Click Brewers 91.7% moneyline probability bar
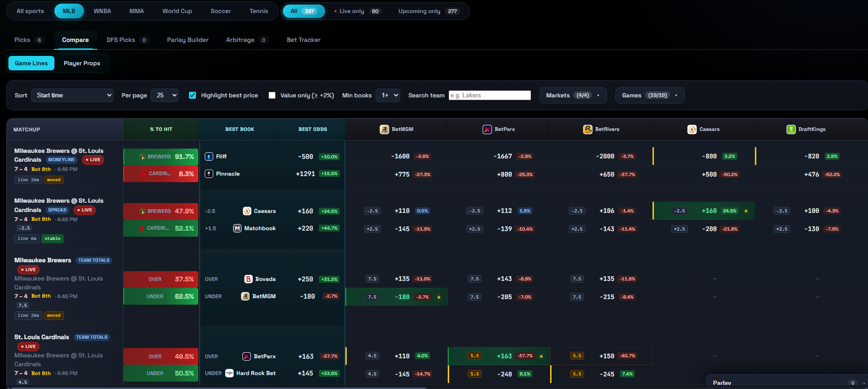This screenshot has width=868, height=389. tap(161, 157)
